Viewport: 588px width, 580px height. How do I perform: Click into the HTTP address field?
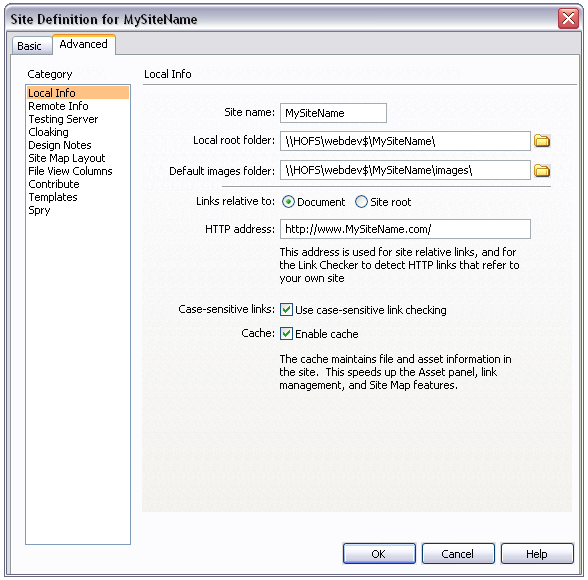405,229
